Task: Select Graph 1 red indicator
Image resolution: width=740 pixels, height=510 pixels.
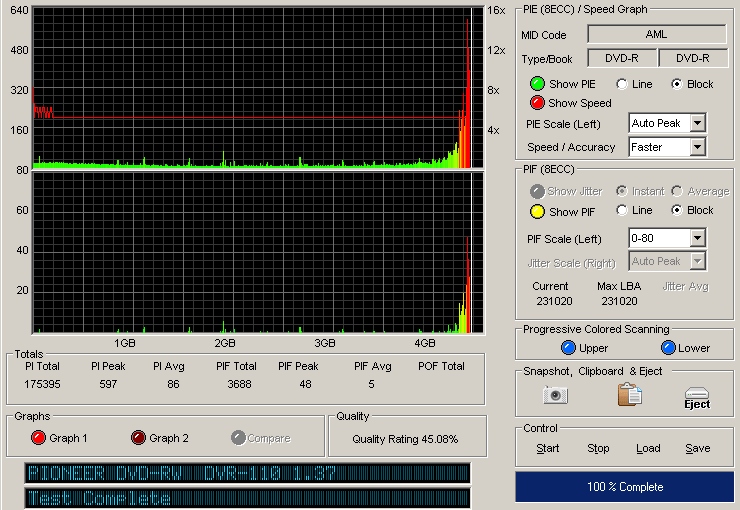Action: pos(38,438)
